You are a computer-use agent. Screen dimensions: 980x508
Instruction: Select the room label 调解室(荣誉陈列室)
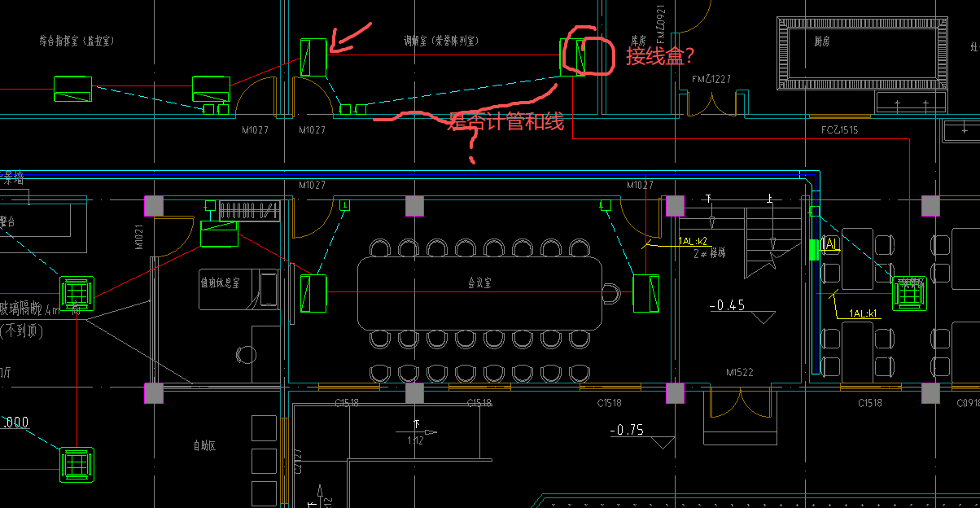coord(441,41)
